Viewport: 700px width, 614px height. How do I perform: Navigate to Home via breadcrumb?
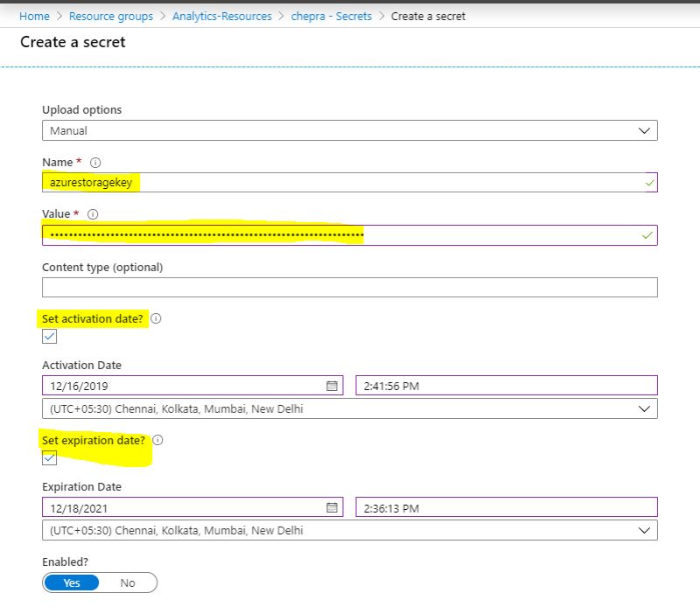34,16
